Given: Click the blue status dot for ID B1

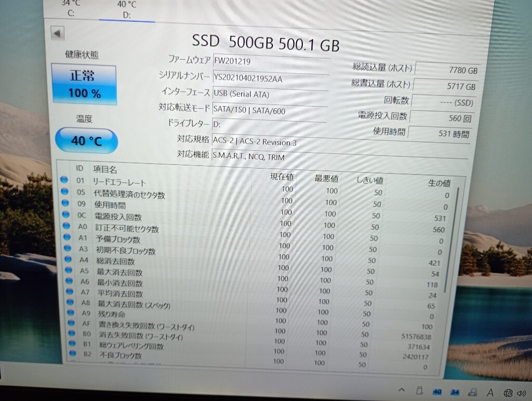Looking at the screenshot, I should click(x=72, y=343).
